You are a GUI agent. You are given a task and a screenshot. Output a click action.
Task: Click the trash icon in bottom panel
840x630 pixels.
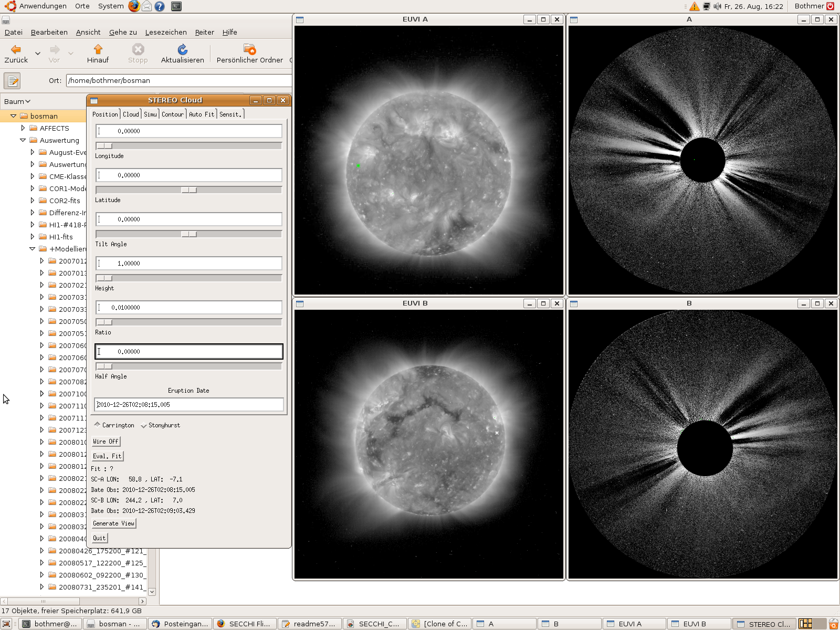coord(833,624)
